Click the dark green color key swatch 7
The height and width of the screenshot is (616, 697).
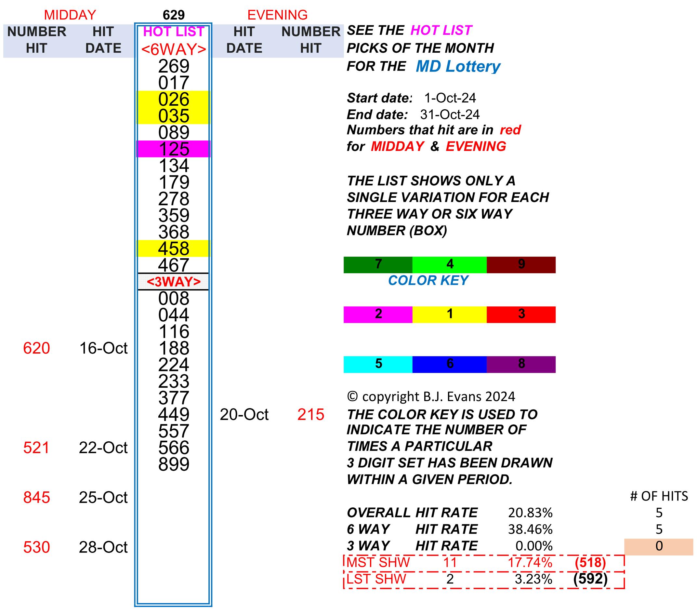coord(378,265)
